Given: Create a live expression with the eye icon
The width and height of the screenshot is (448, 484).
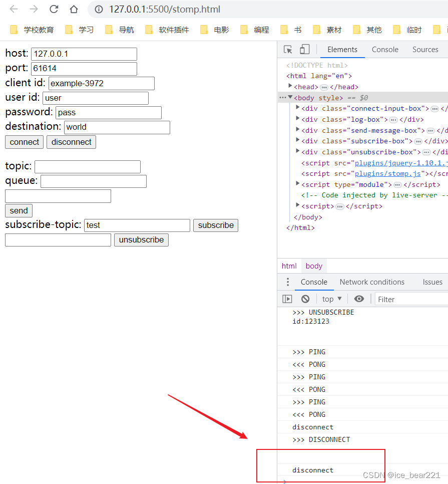Looking at the screenshot, I should pos(359,299).
